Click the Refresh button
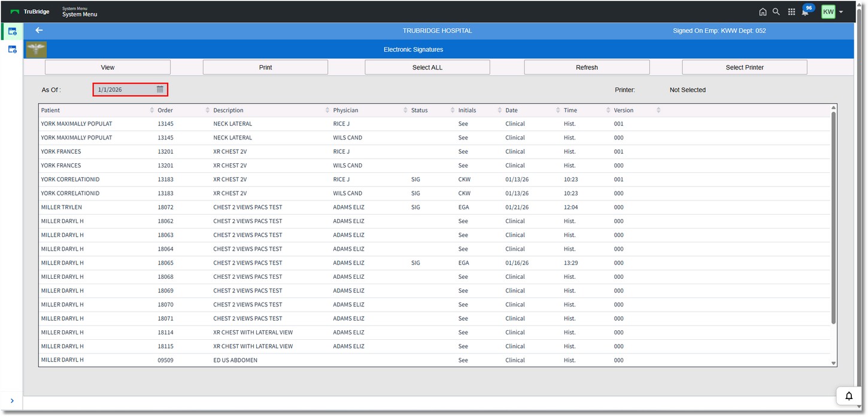 (586, 66)
